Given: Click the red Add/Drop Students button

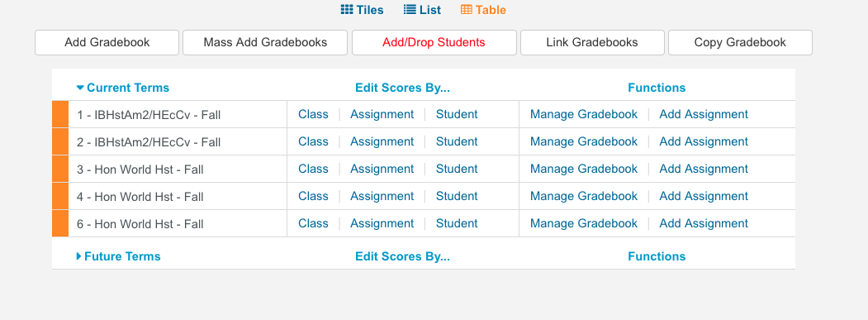Looking at the screenshot, I should (x=434, y=43).
